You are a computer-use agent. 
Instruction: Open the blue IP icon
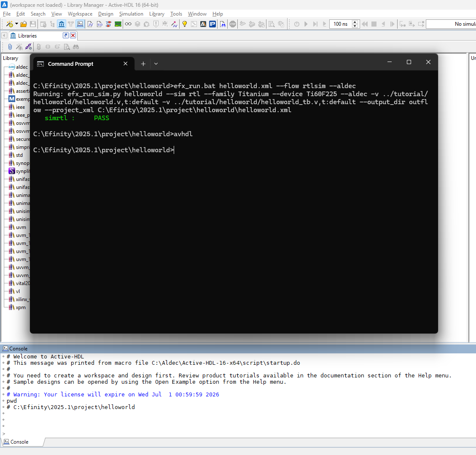click(x=212, y=24)
